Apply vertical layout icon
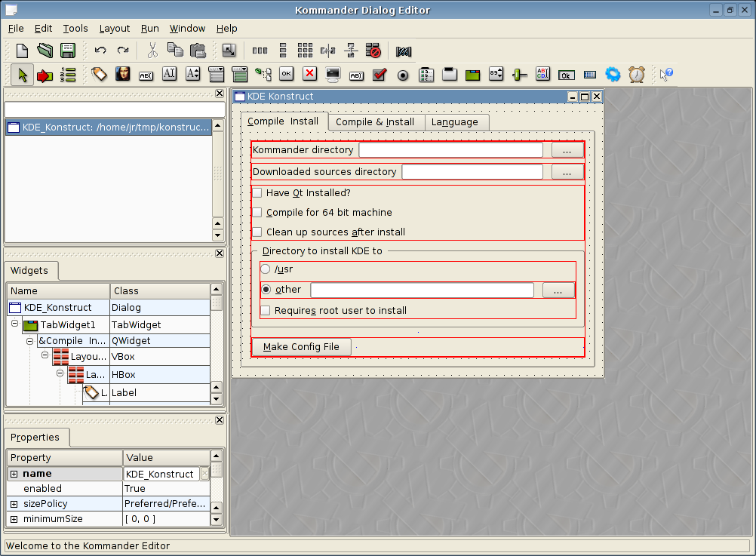Viewport: 756px width, 556px height. 283,50
